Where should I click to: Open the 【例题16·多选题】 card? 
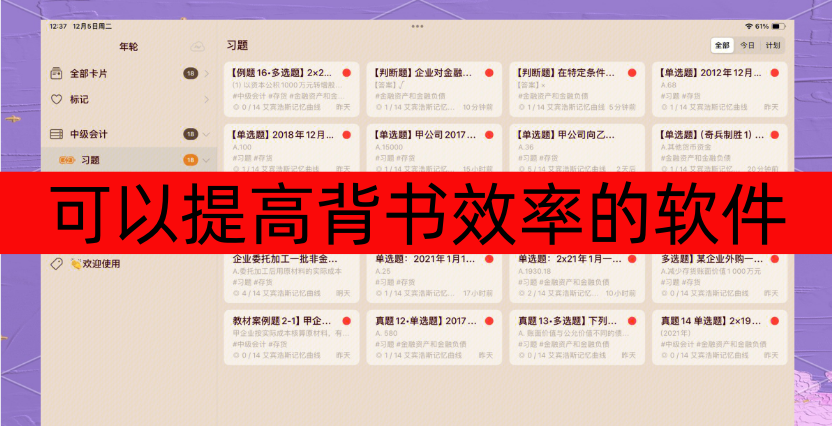tap(291, 89)
